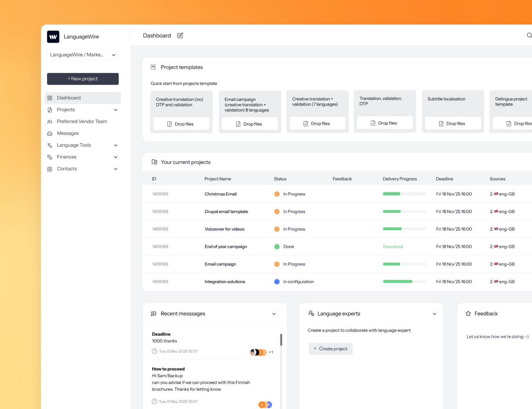The image size is (532, 409).
Task: Open Messages in the sidebar
Action: [x=68, y=133]
